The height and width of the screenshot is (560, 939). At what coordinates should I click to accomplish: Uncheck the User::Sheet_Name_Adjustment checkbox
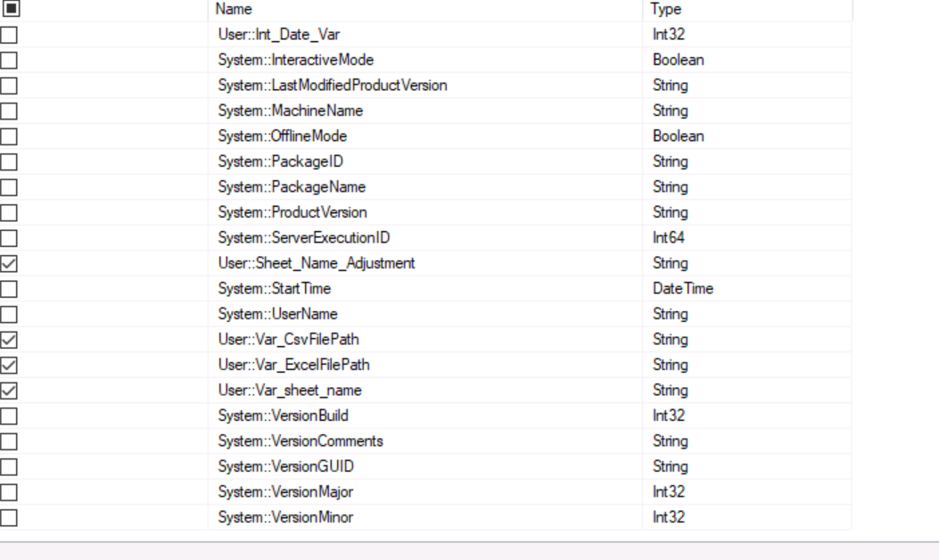[10, 264]
